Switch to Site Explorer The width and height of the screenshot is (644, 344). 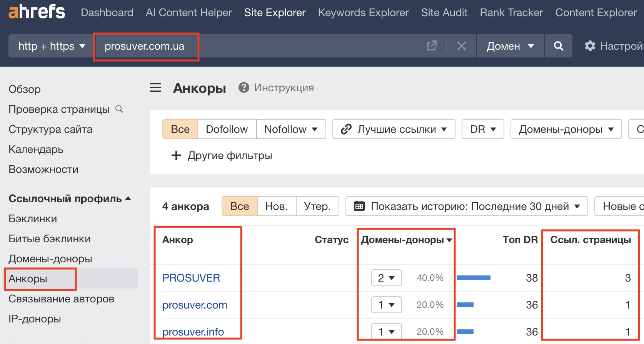click(275, 12)
